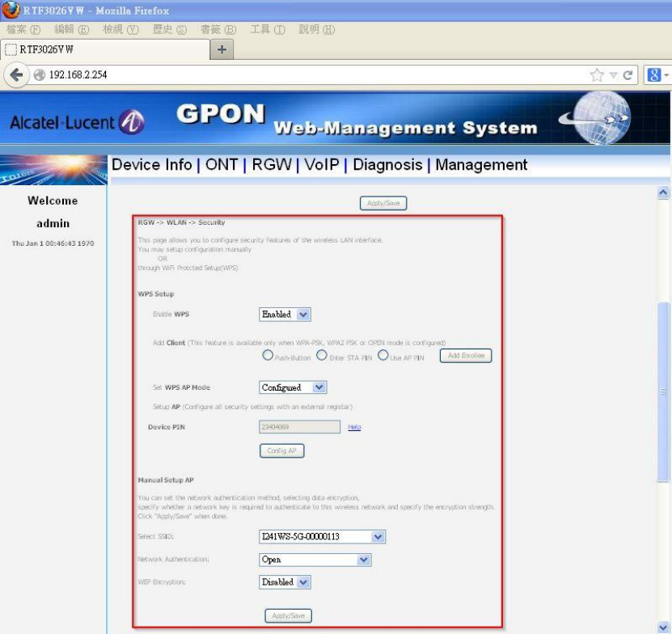
Task: Click the Manual Setup AP heading
Action: [x=166, y=480]
